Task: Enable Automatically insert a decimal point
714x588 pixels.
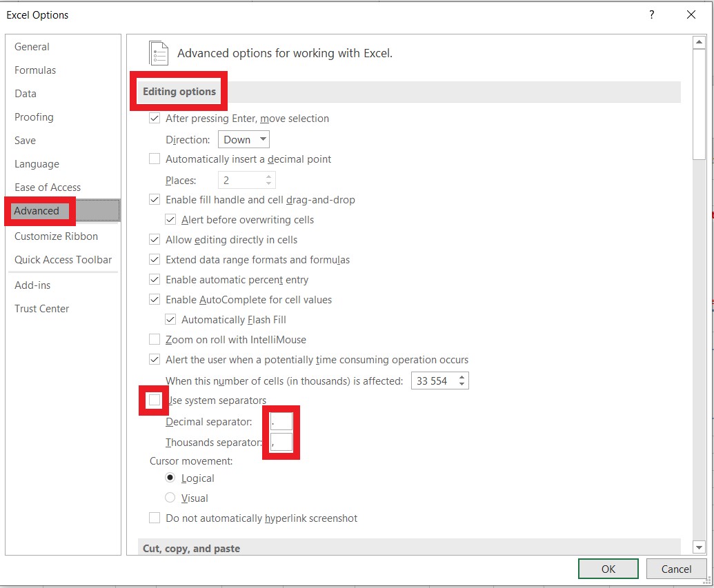Action: click(155, 159)
